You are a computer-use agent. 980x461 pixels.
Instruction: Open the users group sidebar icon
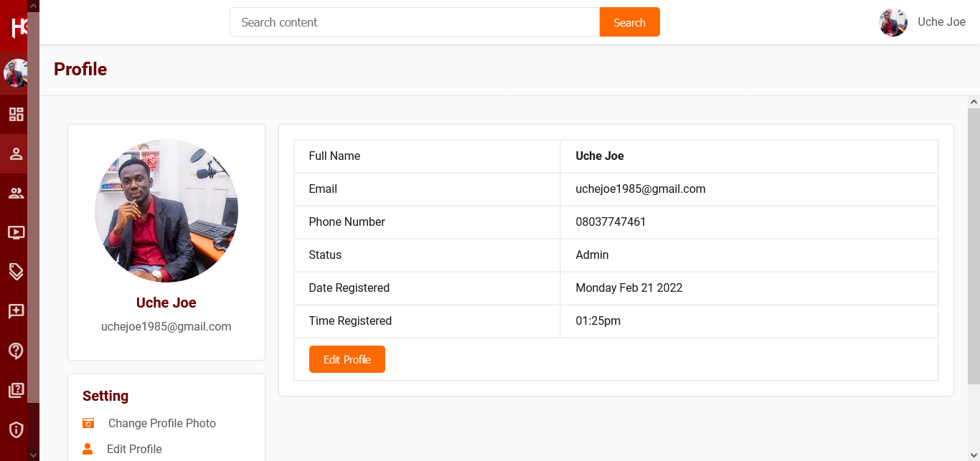(16, 193)
